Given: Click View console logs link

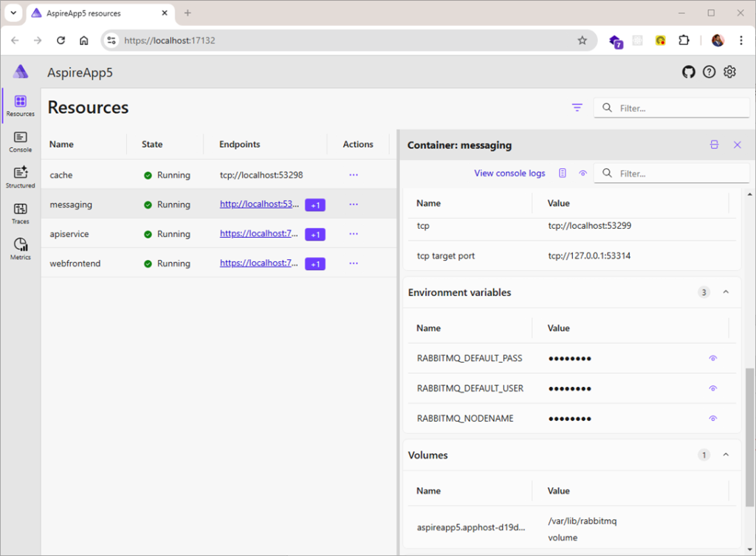Looking at the screenshot, I should [x=509, y=174].
